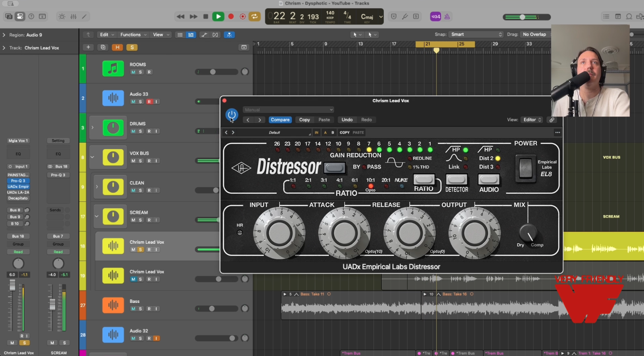Click the tuner icon in control bar
This screenshot has height=356, width=644.
click(x=405, y=17)
